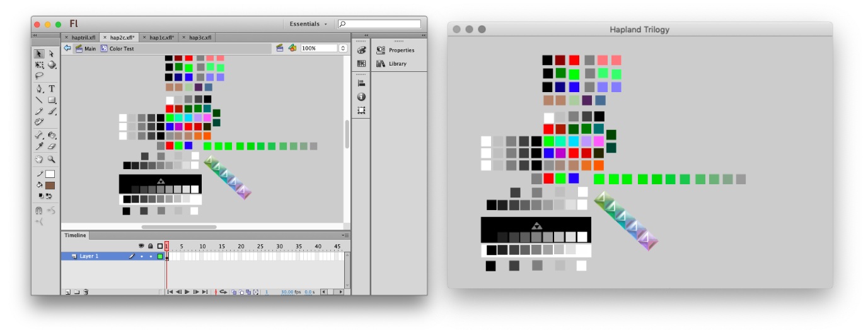Go to Main scene in breadcrumb
The image size is (868, 330).
(86, 48)
